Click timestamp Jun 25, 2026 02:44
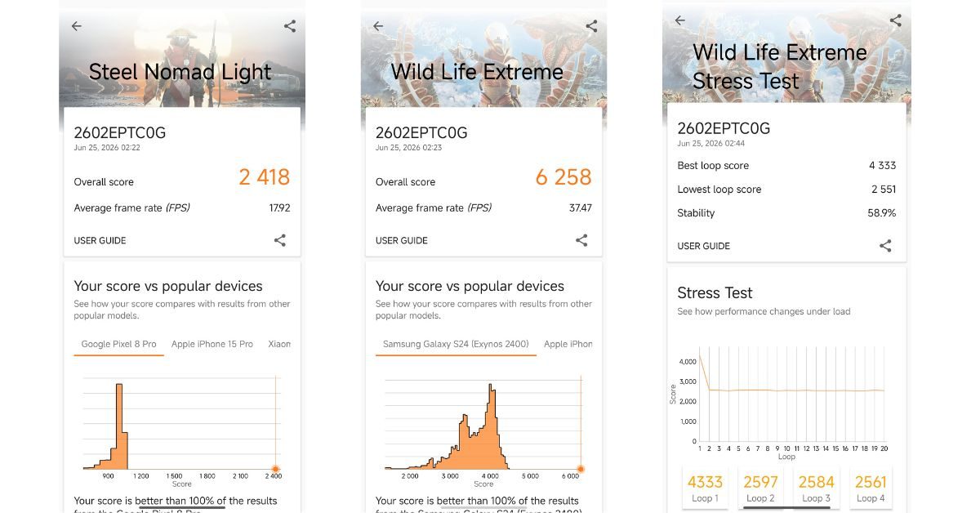 coord(711,143)
